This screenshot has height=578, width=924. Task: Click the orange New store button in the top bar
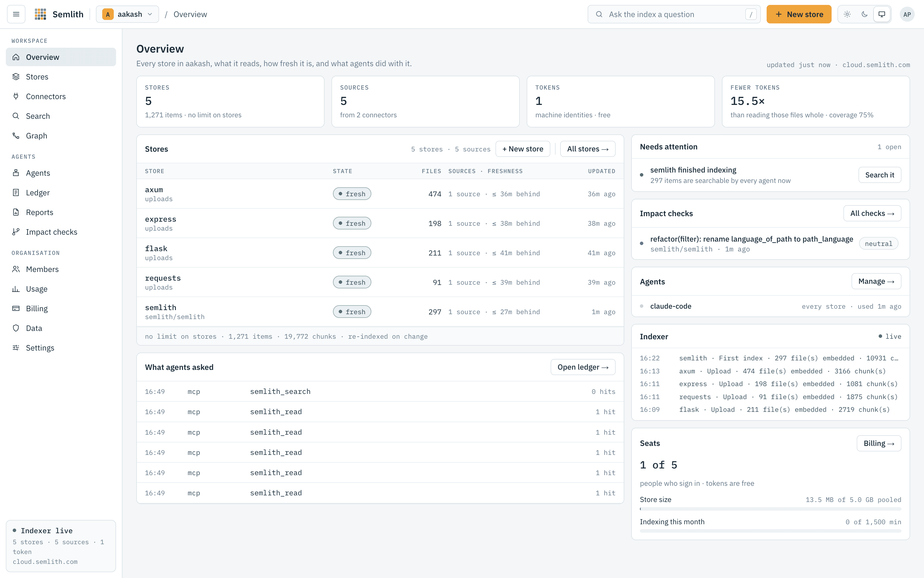[x=799, y=14]
